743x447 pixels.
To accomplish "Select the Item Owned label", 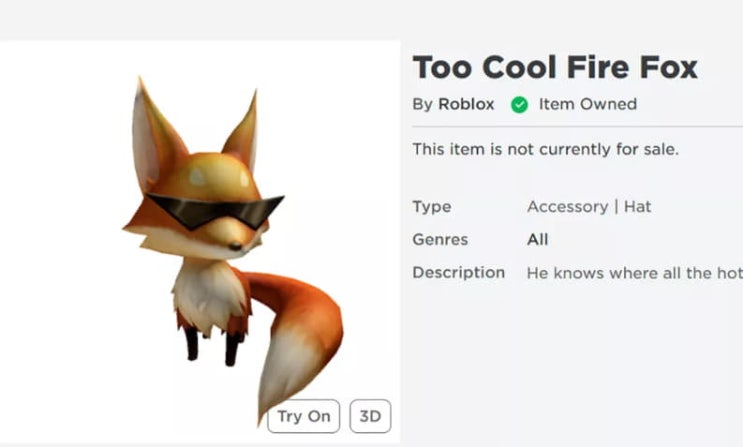I will click(587, 104).
